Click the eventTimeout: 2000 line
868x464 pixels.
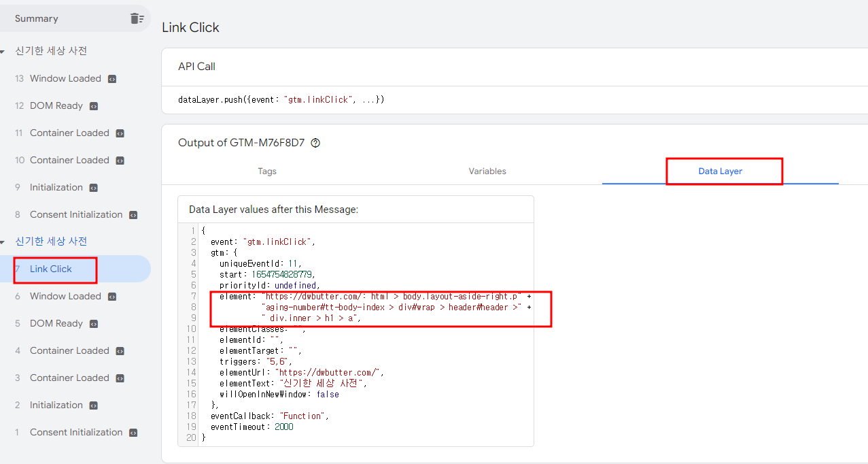tap(253, 427)
